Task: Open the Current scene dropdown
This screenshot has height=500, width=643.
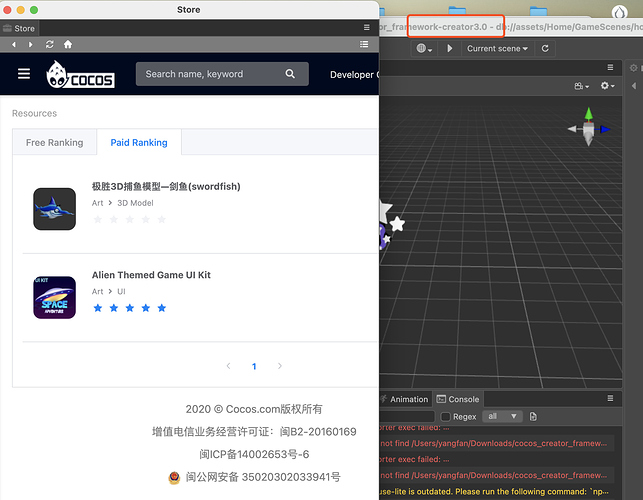Action: pos(497,48)
